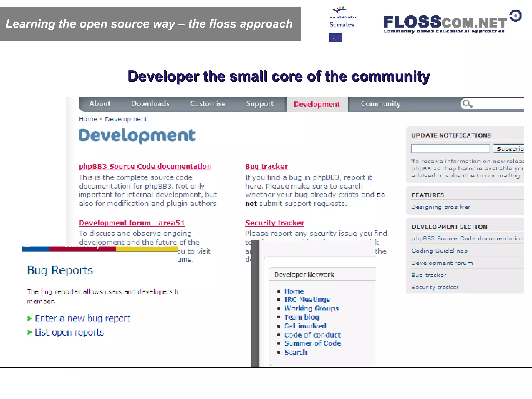Viewport: 532px width, 399px height.
Task: Open Working Groups link
Action: (x=311, y=308)
